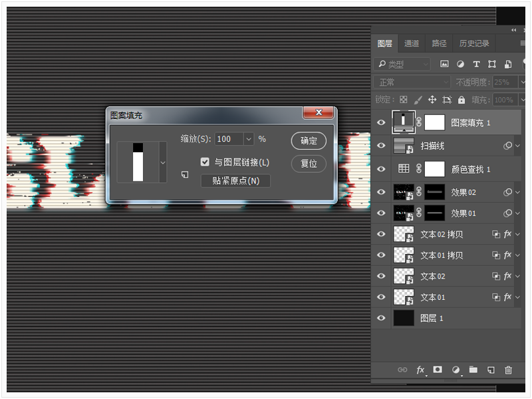Expand effects chevron on 文本 01 拷贝
532x399 pixels.
518,255
